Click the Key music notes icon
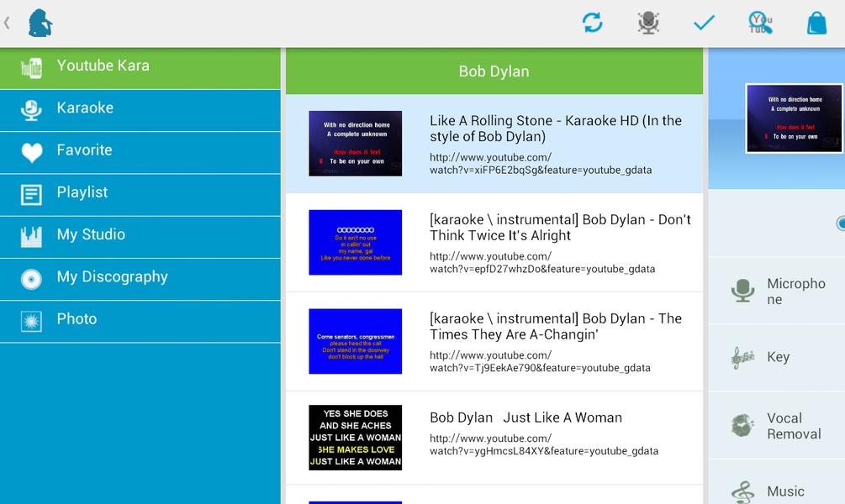The image size is (845, 504). click(x=742, y=358)
